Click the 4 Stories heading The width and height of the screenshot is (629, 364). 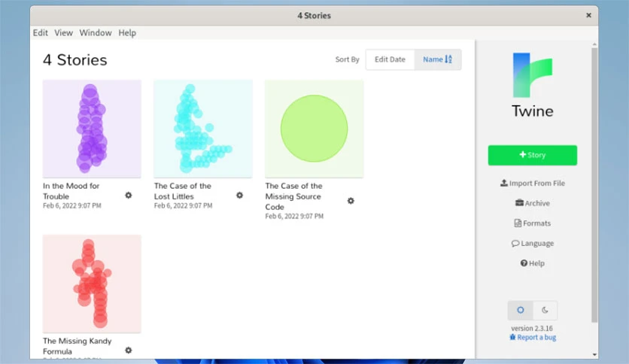point(75,60)
